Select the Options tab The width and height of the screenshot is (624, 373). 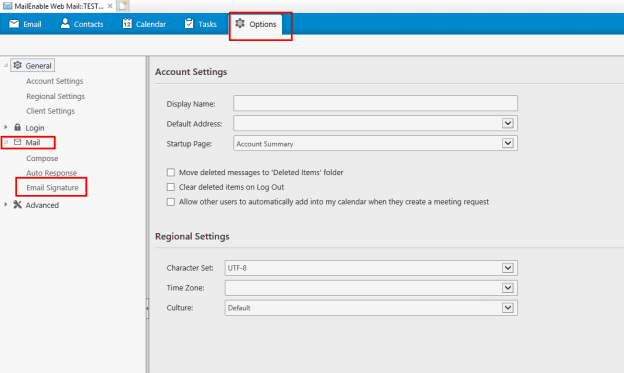(x=256, y=24)
